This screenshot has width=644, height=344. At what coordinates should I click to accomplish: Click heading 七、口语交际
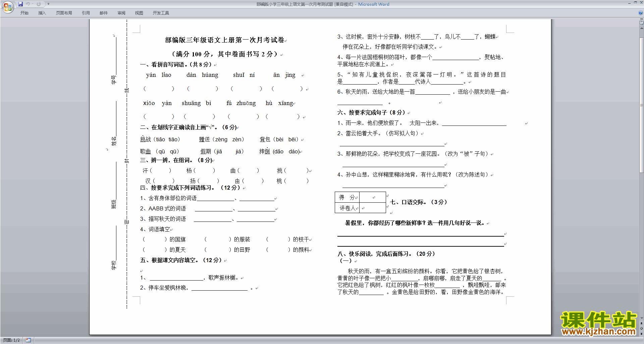coord(419,202)
